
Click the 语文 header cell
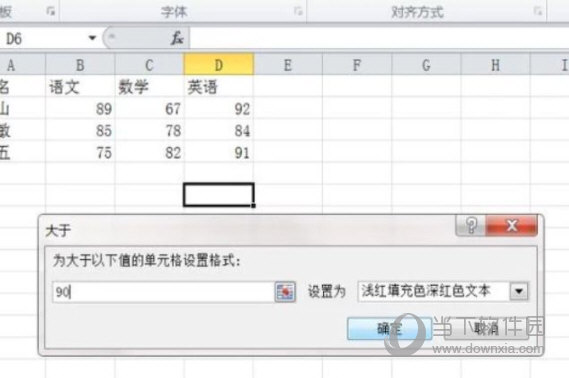(80, 87)
